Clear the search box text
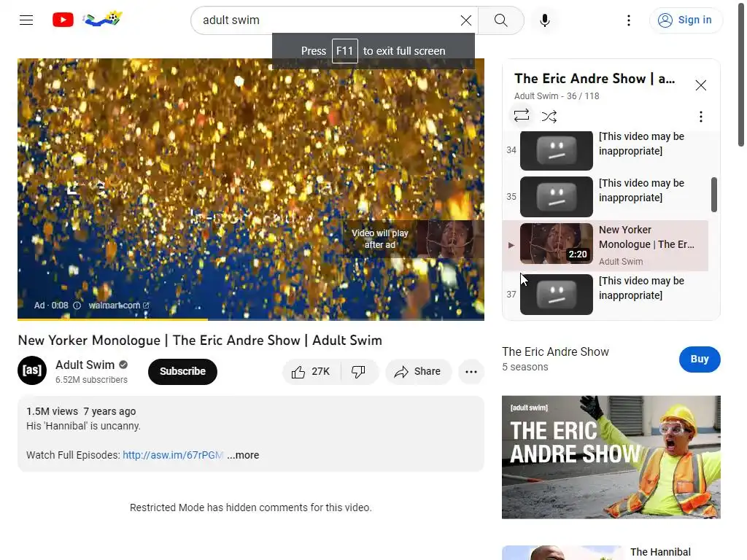 click(466, 20)
